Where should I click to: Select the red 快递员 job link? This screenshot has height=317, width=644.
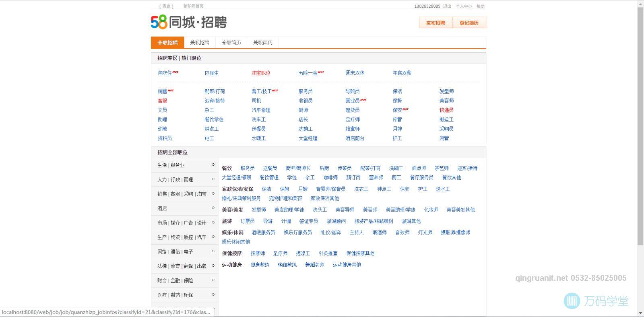(x=446, y=110)
